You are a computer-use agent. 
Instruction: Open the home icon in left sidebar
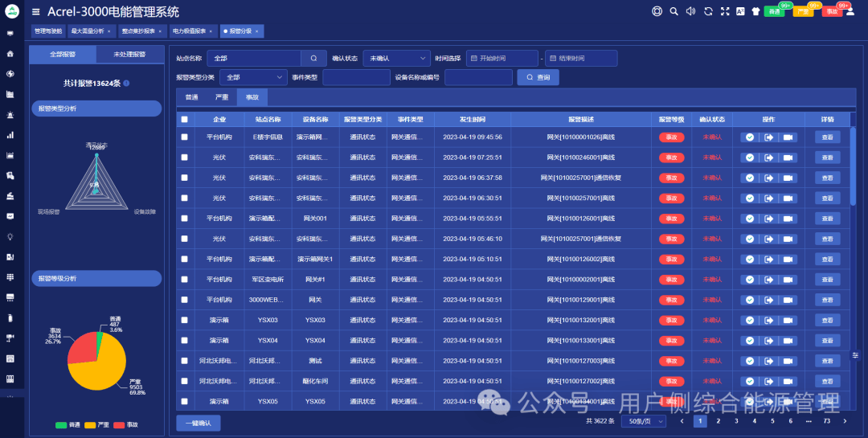10,54
